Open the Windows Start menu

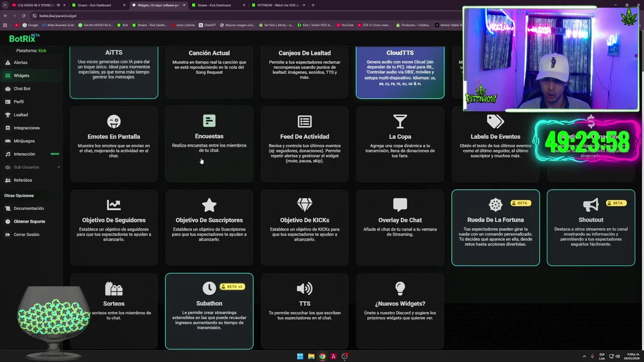point(300,356)
